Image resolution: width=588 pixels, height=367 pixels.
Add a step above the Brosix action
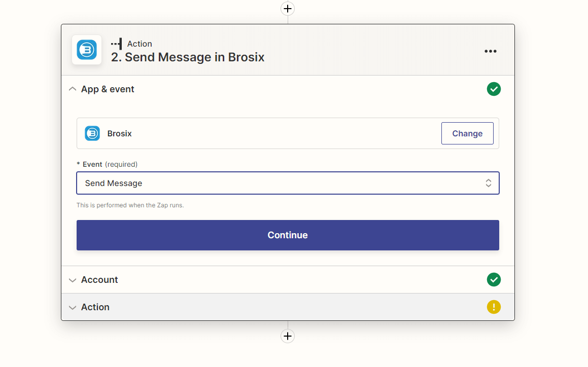[x=288, y=9]
